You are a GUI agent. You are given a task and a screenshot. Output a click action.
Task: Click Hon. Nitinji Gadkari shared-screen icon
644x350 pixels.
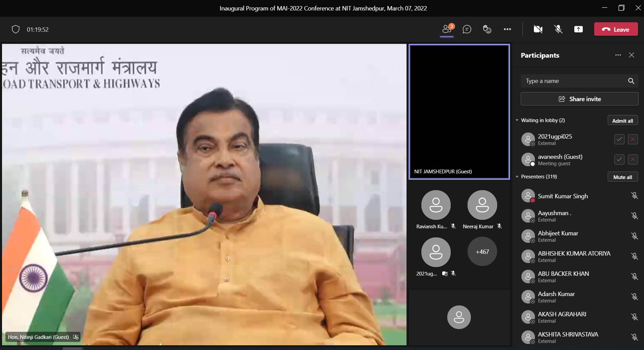coord(76,337)
